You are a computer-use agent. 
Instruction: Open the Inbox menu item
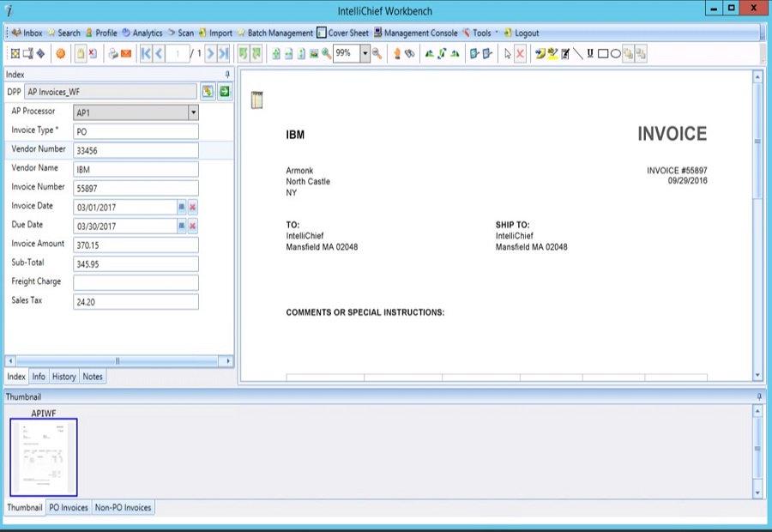point(27,33)
